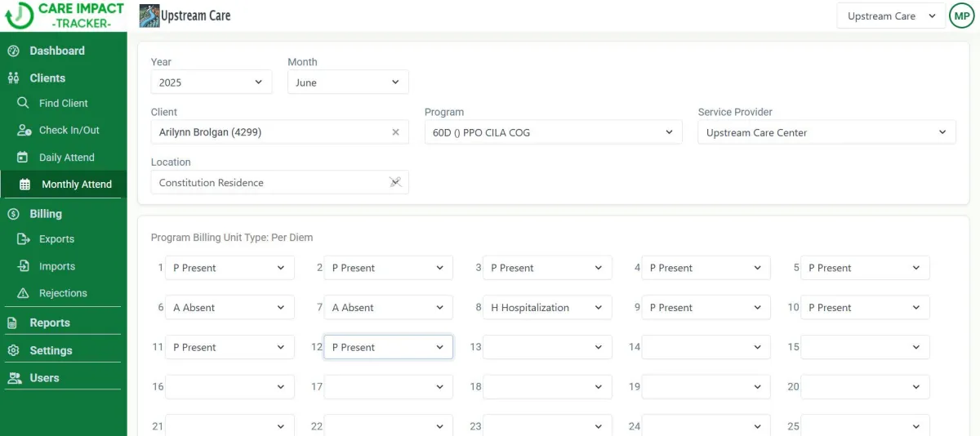The height and width of the screenshot is (436, 980).
Task: Open the Reports menu
Action: tap(49, 323)
